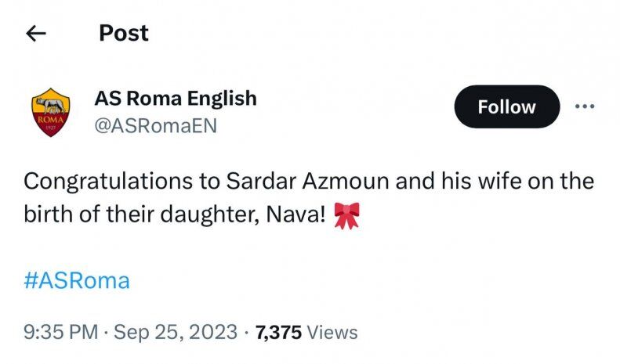
Task: Click the red ribbon emoji in the post
Action: tap(345, 215)
